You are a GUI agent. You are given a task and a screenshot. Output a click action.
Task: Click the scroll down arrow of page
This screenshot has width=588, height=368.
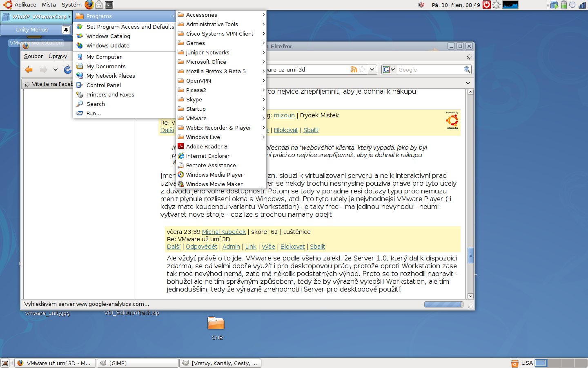coord(470,296)
